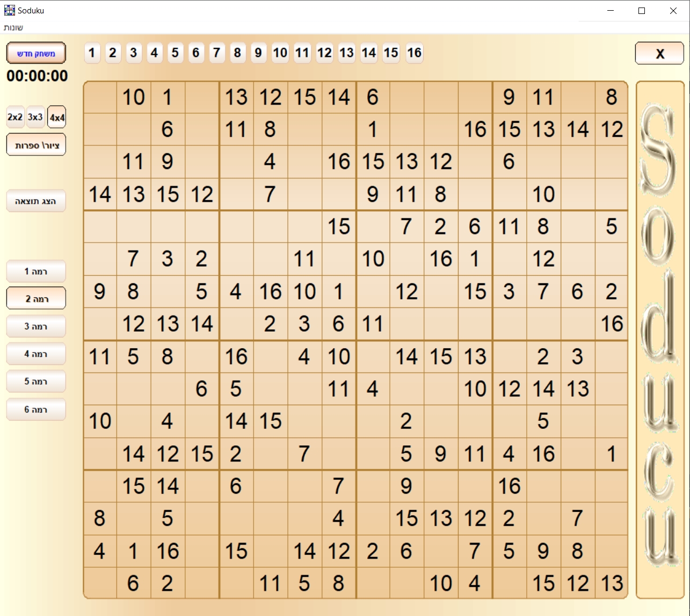Pick number 7 in the digit palette
690x616 pixels.
[217, 53]
